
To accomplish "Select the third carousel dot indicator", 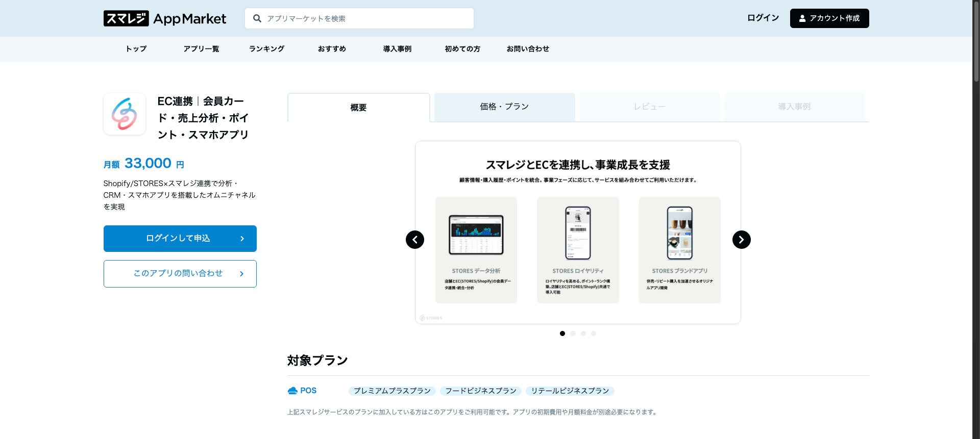I will pos(583,333).
